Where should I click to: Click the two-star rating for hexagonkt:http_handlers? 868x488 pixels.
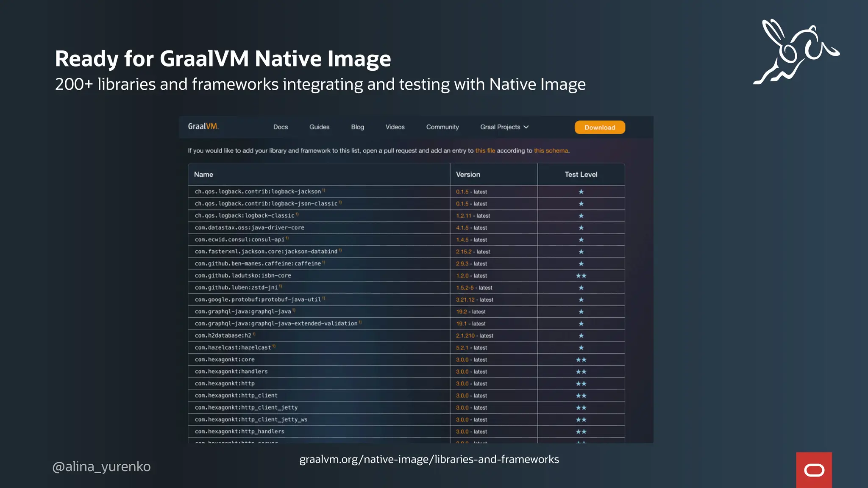(x=581, y=432)
